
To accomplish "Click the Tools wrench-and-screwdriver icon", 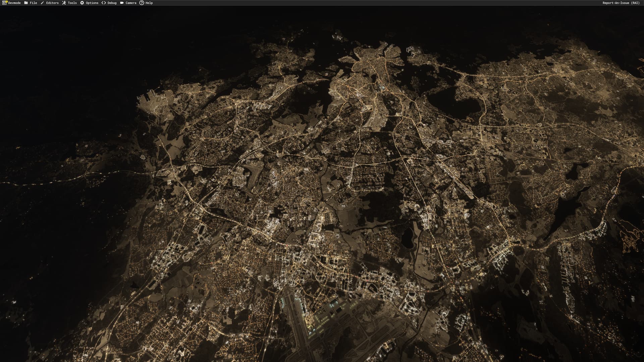I will click(x=64, y=3).
